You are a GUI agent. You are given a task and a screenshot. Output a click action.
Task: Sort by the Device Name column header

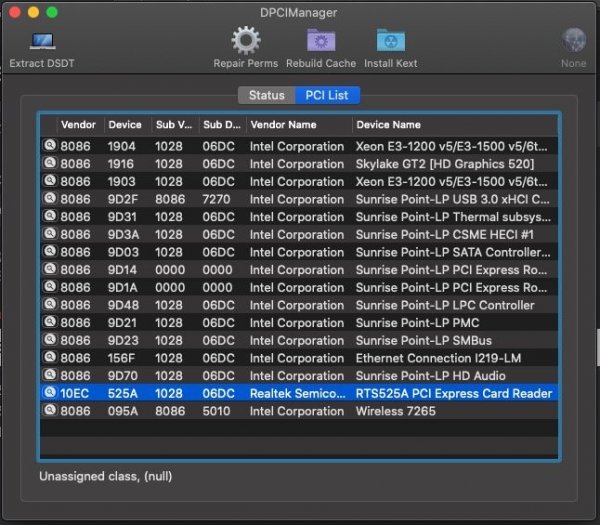[x=388, y=125]
